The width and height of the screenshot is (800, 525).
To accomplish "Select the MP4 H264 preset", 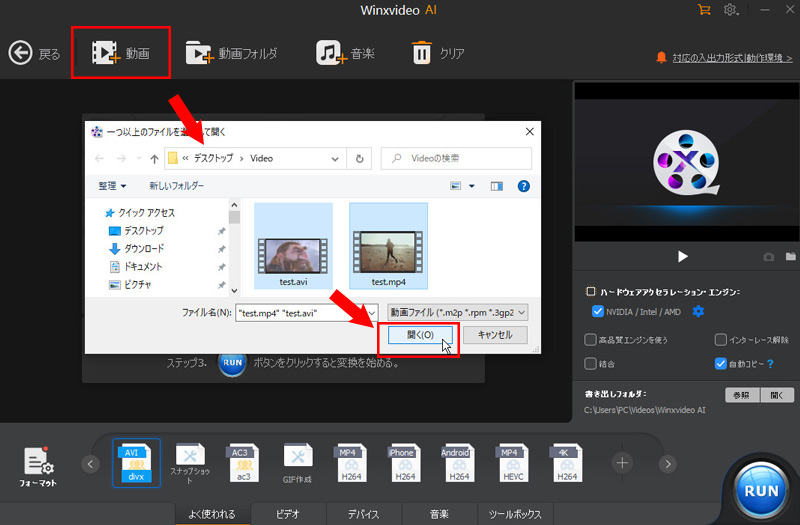I will click(x=351, y=463).
